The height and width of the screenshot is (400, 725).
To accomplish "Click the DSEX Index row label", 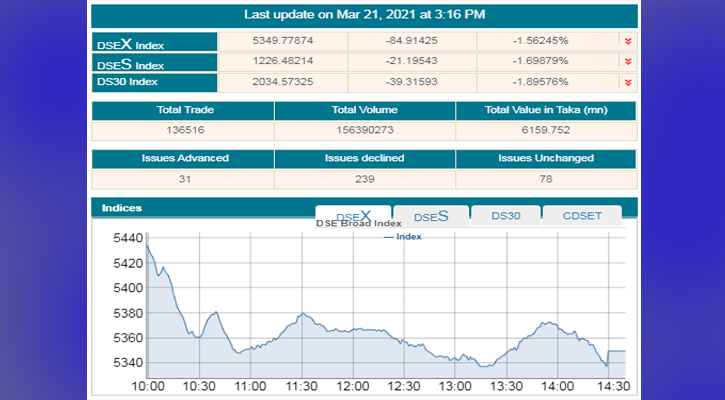I will point(154,43).
